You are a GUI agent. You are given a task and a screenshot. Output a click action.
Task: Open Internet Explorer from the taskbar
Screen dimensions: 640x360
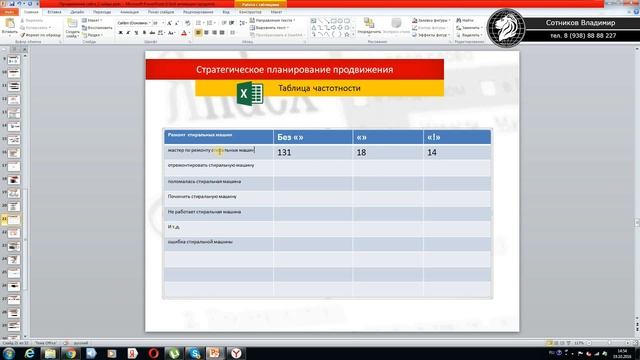click(x=29, y=353)
